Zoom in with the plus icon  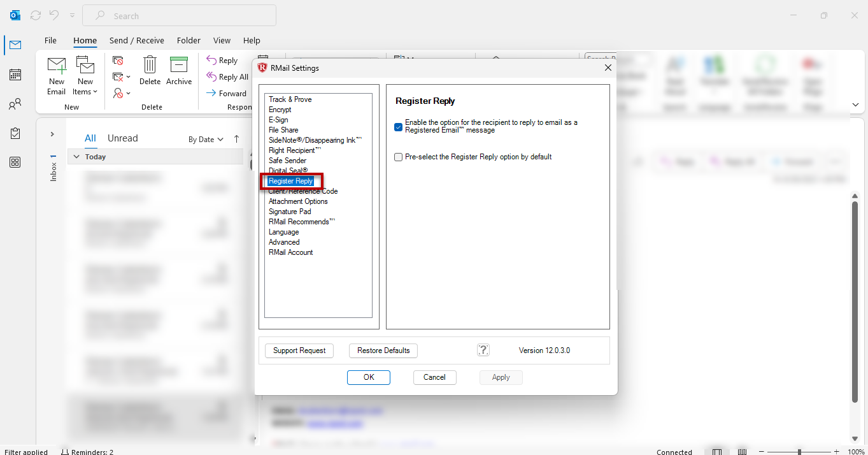click(837, 452)
